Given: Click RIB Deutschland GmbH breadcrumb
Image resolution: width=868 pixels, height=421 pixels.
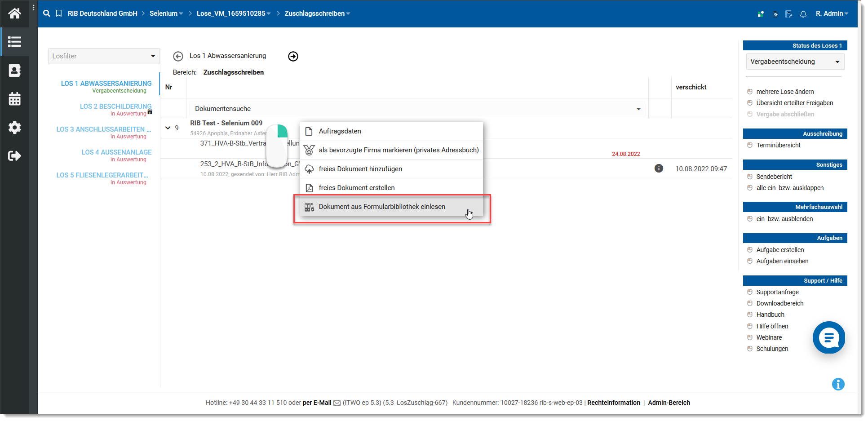Looking at the screenshot, I should pos(102,13).
